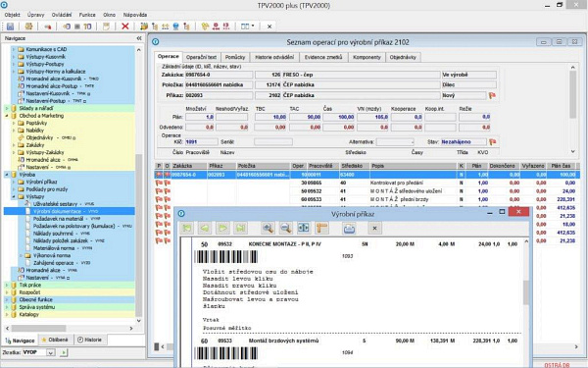Image resolution: width=588 pixels, height=368 pixels.
Task: Open the Funkce menu
Action: (x=87, y=15)
